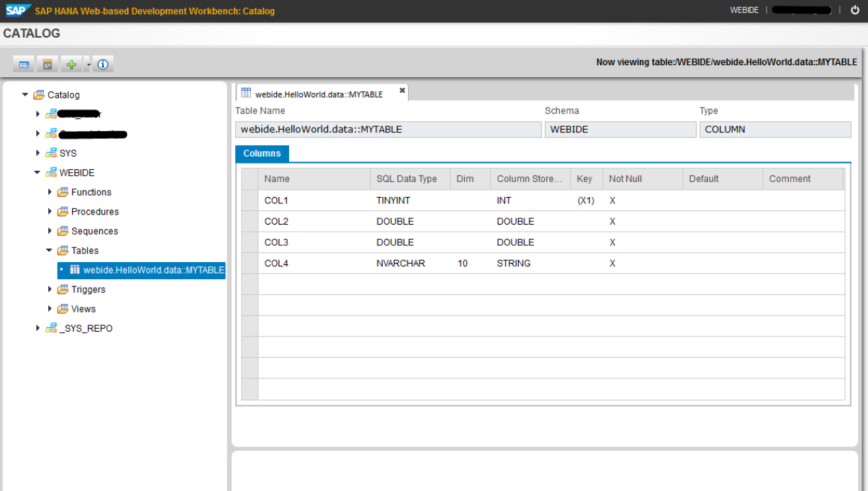Toggle the Not Null marker on COL4
The width and height of the screenshot is (868, 491).
[x=611, y=263]
